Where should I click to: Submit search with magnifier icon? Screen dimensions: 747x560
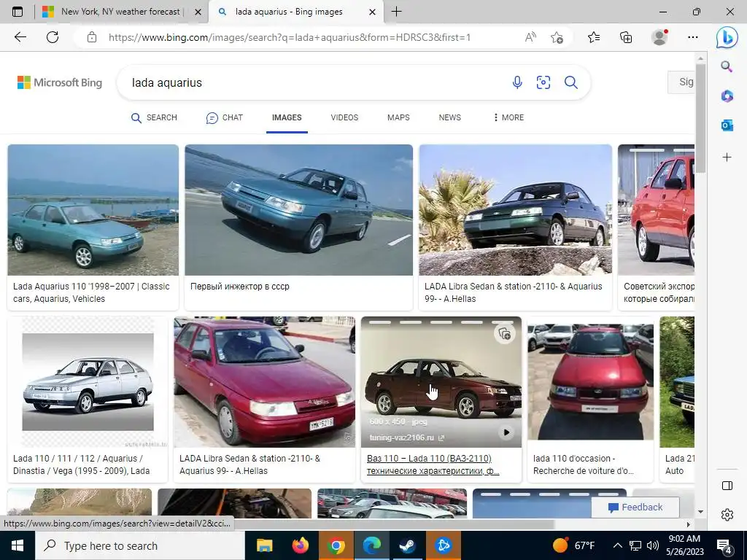click(570, 82)
